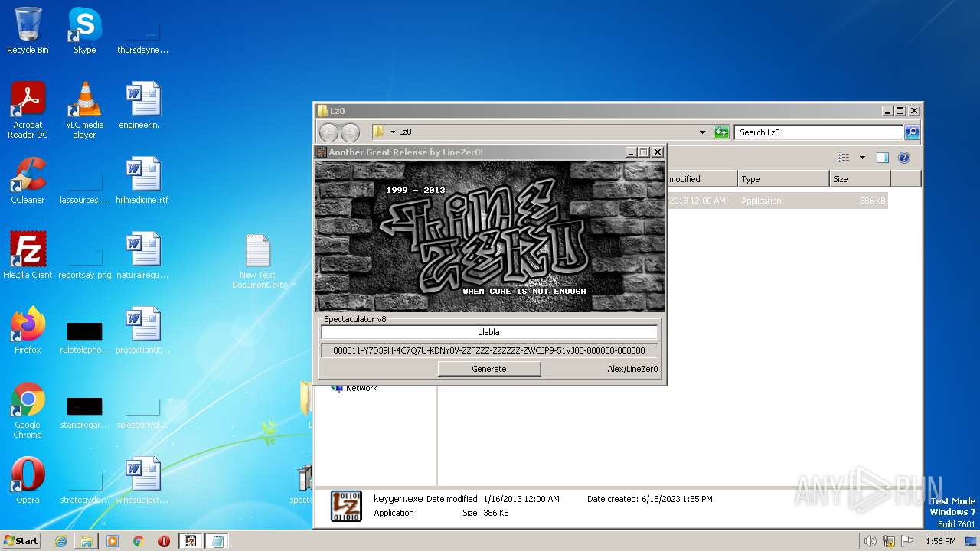Minimize the keygen window
The height and width of the screenshot is (551, 980).
630,152
